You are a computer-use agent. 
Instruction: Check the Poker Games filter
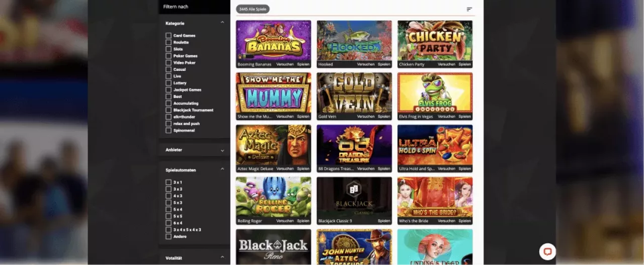click(x=169, y=56)
